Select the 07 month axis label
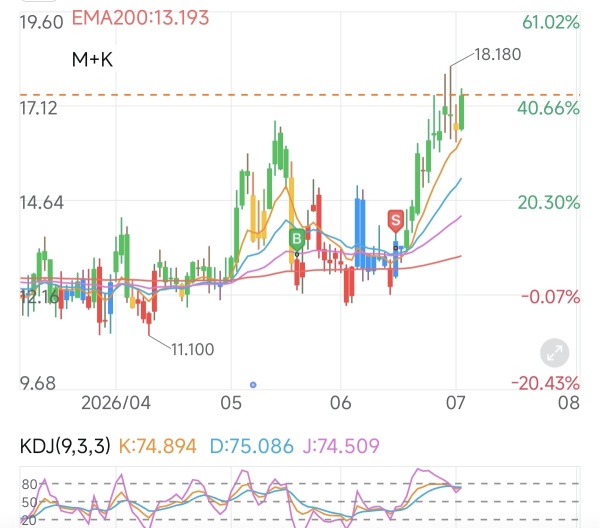Viewport: 600px width, 528px height. 456,403
